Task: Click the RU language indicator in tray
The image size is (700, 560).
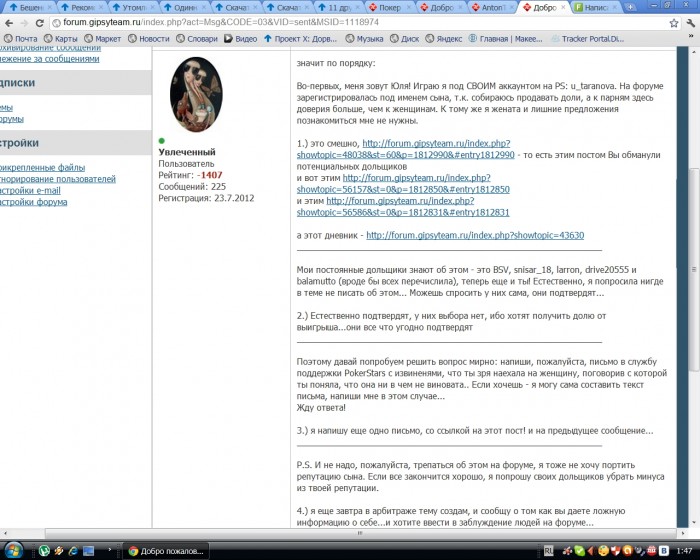Action: pos(549,551)
